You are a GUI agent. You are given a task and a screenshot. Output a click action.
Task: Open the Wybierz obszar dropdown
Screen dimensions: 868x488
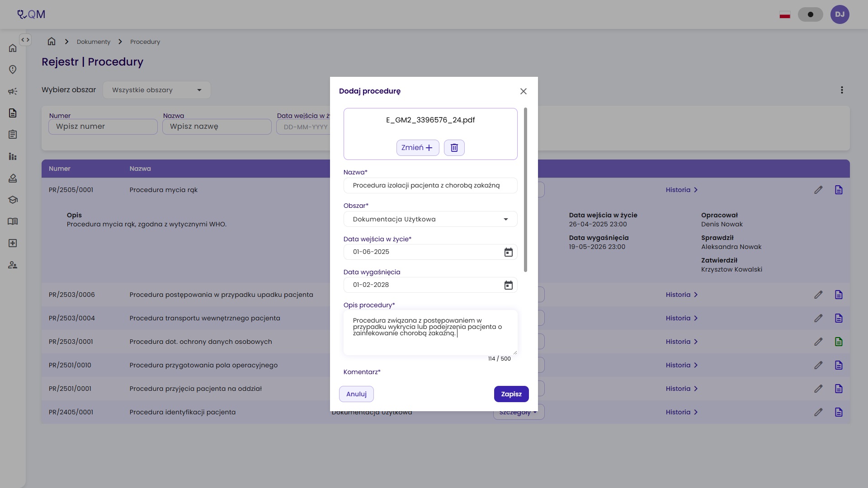(x=157, y=90)
